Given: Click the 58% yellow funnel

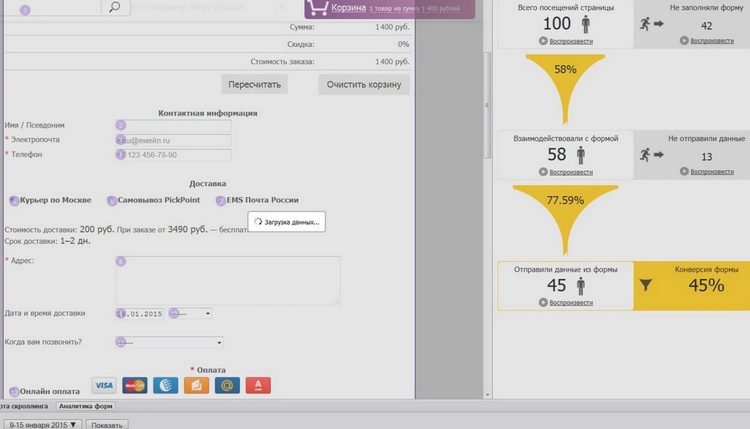Looking at the screenshot, I should click(x=565, y=88).
